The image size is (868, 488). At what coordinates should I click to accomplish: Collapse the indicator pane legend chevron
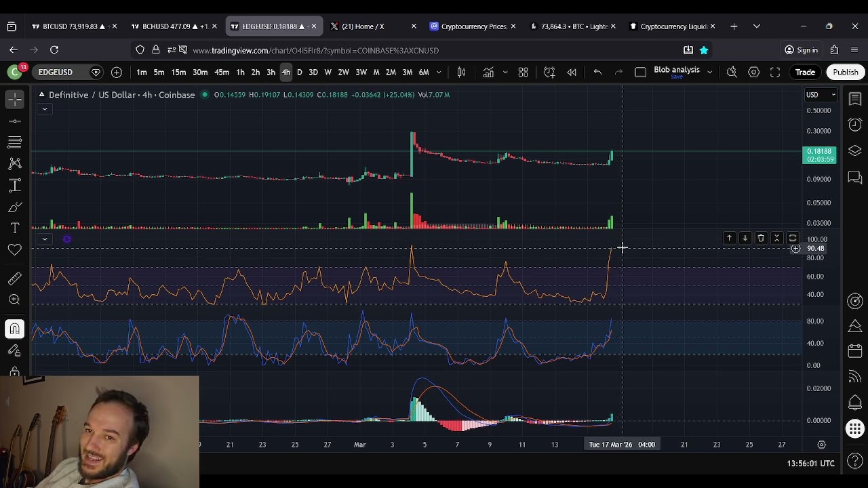click(44, 239)
